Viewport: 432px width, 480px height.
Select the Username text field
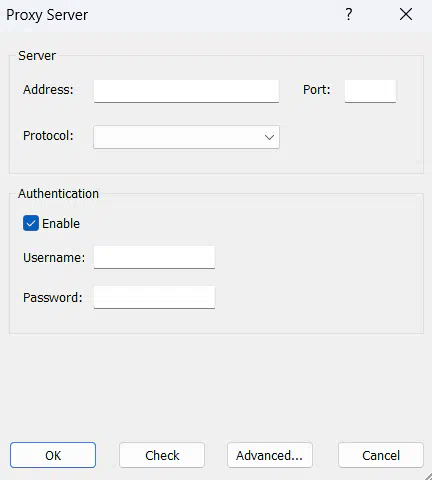(x=154, y=257)
